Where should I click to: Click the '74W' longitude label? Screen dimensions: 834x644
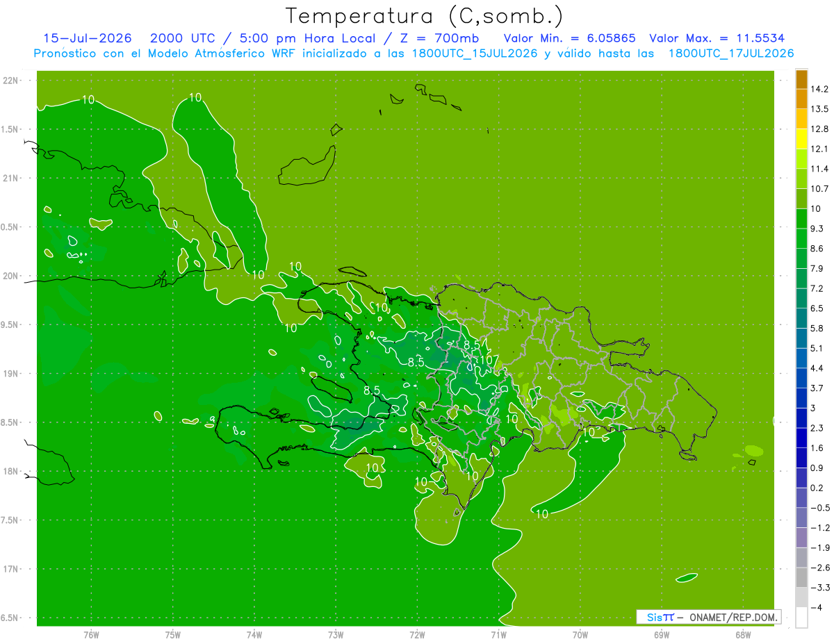coord(254,634)
